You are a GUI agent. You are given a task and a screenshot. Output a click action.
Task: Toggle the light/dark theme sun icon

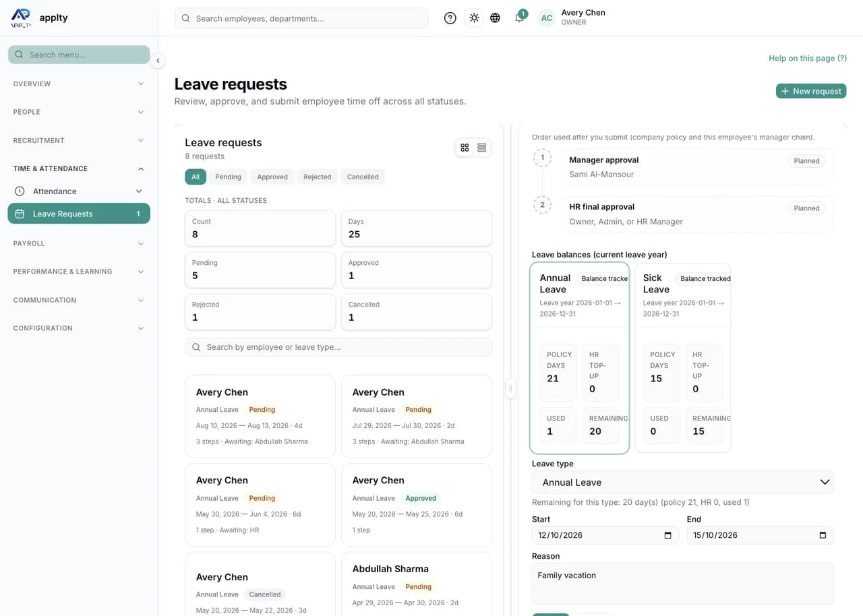pyautogui.click(x=474, y=18)
